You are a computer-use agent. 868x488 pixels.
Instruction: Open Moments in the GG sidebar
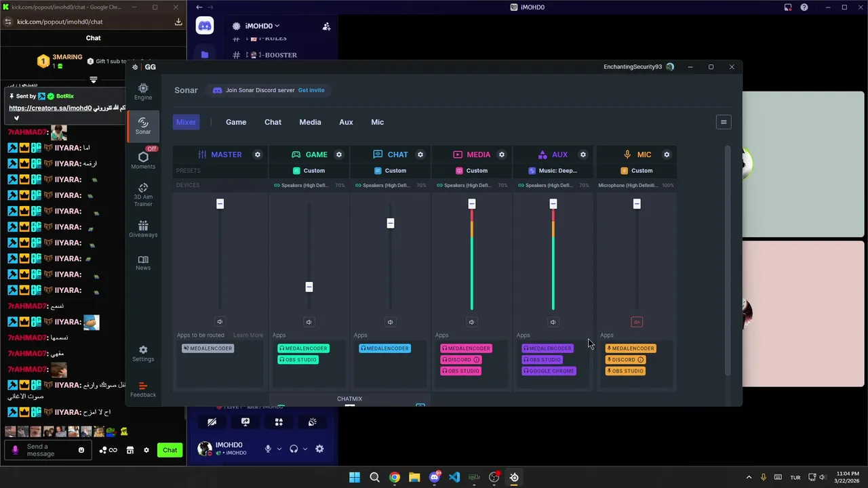tap(143, 160)
